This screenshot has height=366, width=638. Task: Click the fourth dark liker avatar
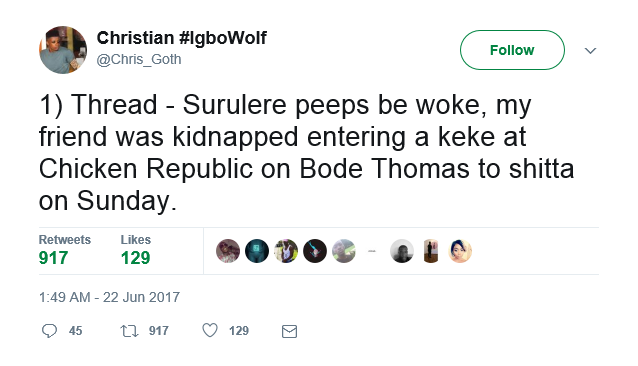click(x=315, y=251)
